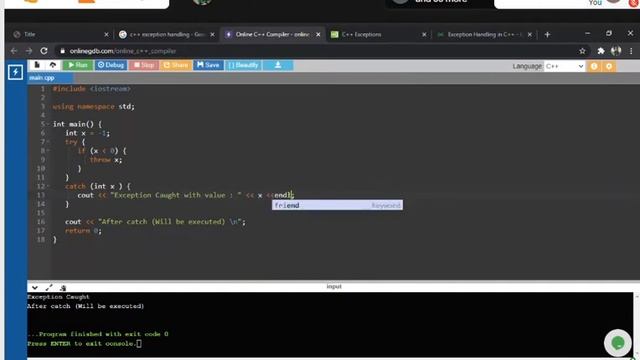
Task: Click the Stop button in toolbar
Action: point(144,65)
